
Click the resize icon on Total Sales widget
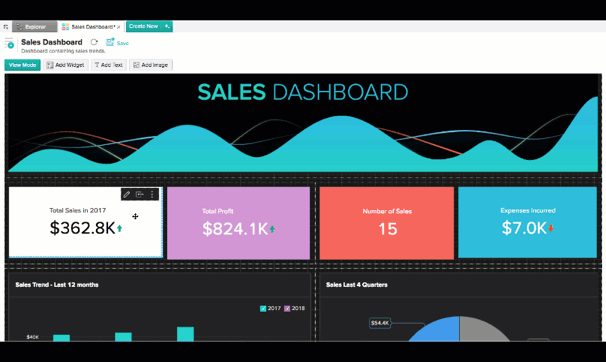[x=140, y=194]
